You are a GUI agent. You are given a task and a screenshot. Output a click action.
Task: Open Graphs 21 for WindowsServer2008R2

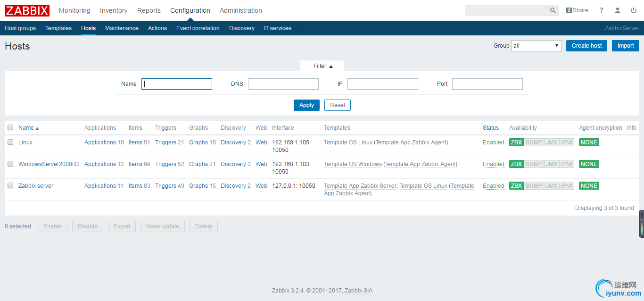click(202, 164)
